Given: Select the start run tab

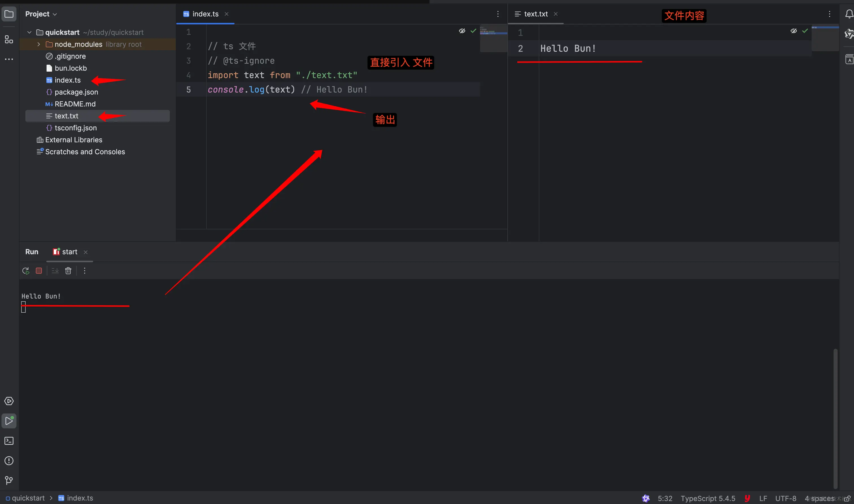Looking at the screenshot, I should [x=69, y=252].
